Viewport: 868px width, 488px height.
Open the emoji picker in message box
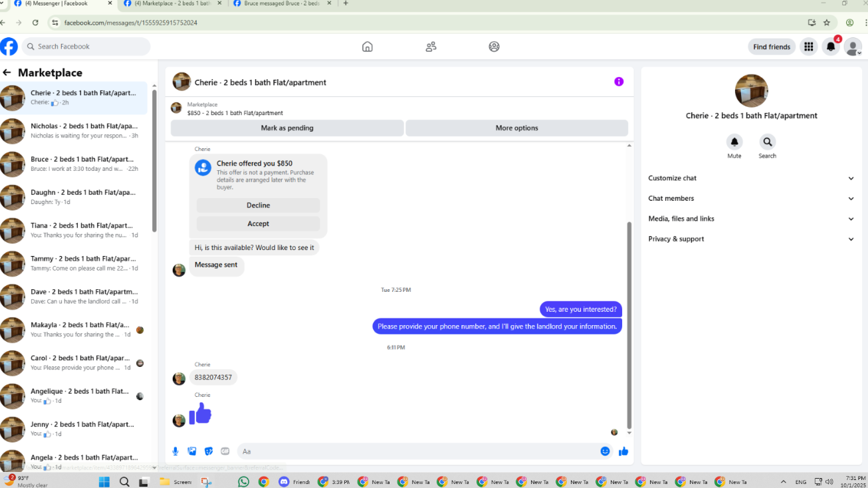(x=605, y=451)
